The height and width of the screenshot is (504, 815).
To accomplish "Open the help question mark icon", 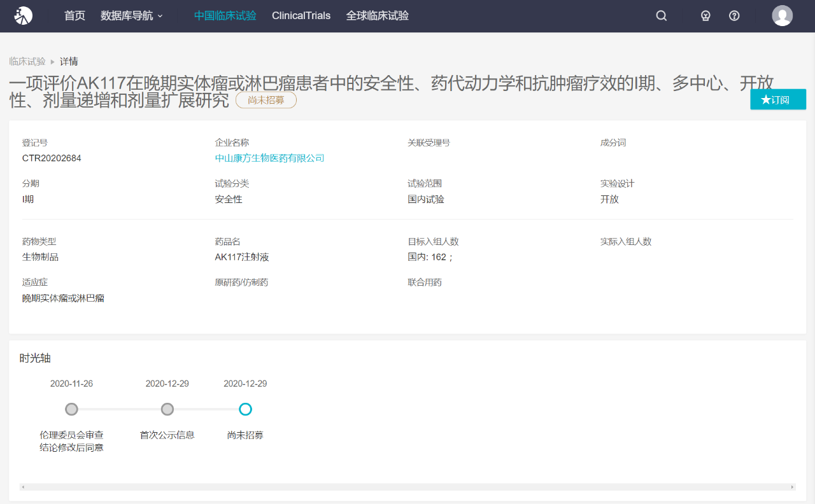I will click(x=734, y=16).
